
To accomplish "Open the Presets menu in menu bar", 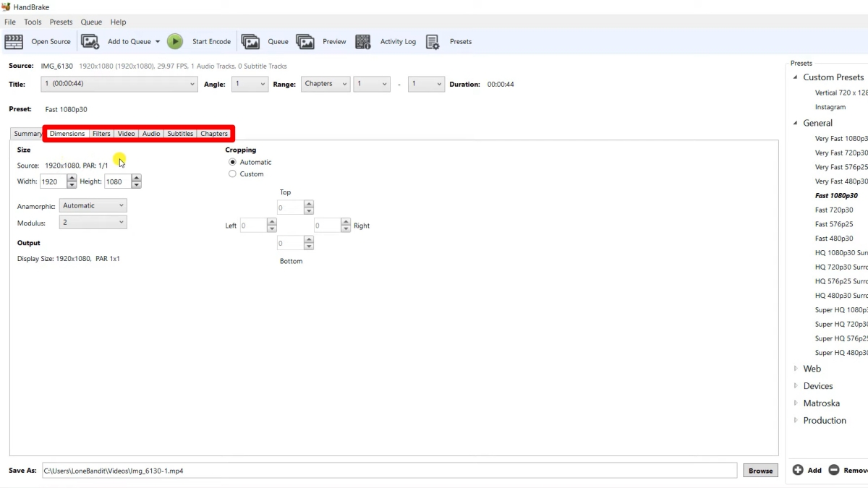I will coord(61,22).
